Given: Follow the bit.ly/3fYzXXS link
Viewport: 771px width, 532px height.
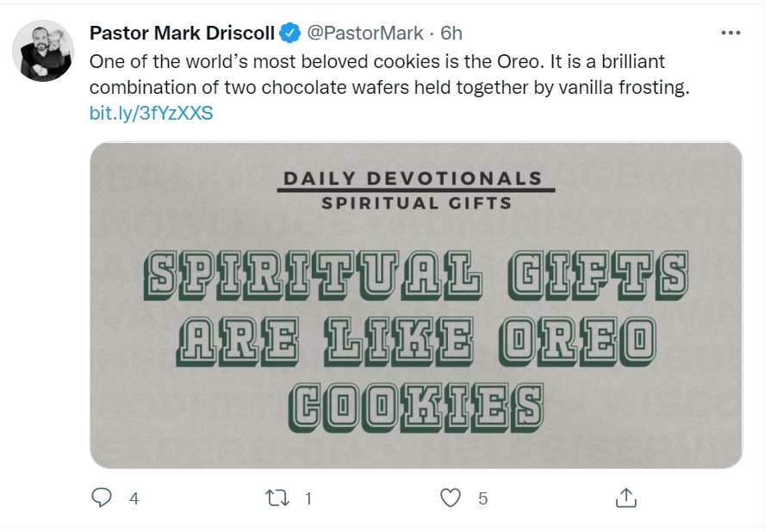Looking at the screenshot, I should tap(151, 113).
